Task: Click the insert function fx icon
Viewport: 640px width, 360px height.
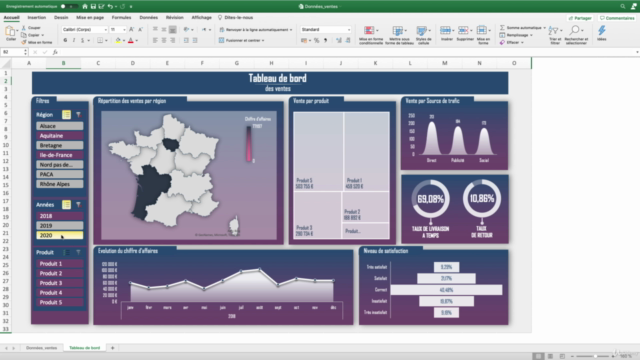Action: point(55,52)
